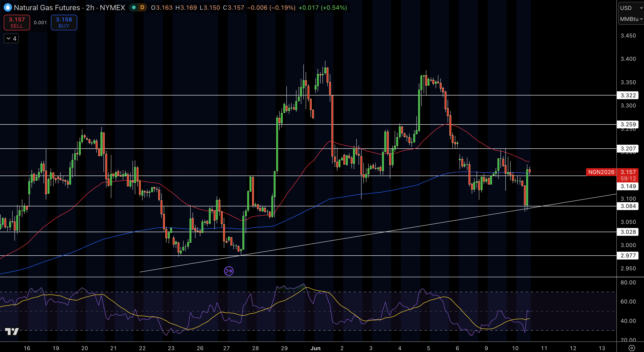The width and height of the screenshot is (644, 352).
Task: Select the 3.028 horizontal line price label
Action: 628,232
